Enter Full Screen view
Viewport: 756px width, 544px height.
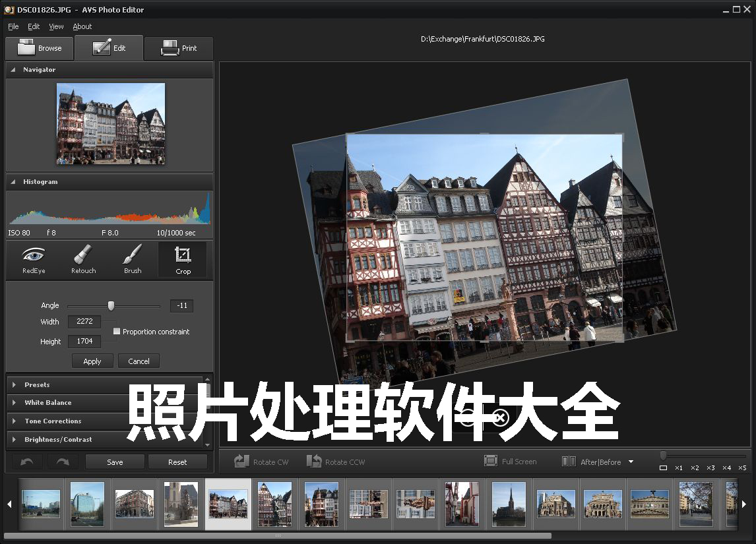[x=490, y=461]
